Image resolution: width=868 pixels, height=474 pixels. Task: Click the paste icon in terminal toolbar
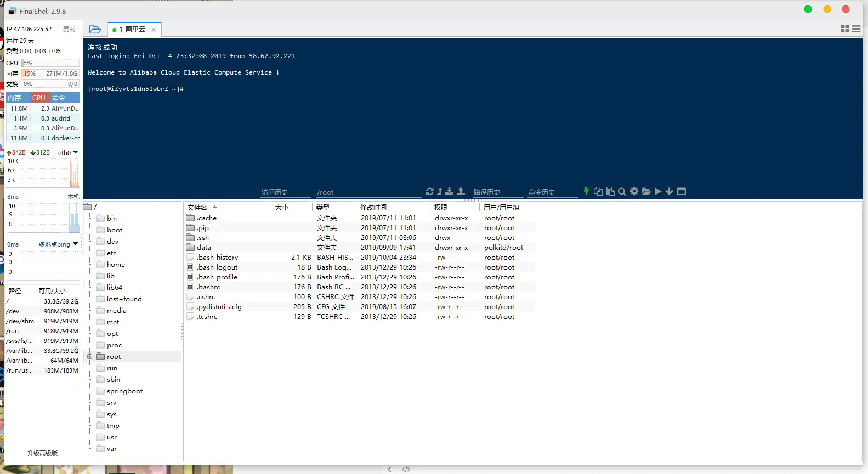coord(610,191)
